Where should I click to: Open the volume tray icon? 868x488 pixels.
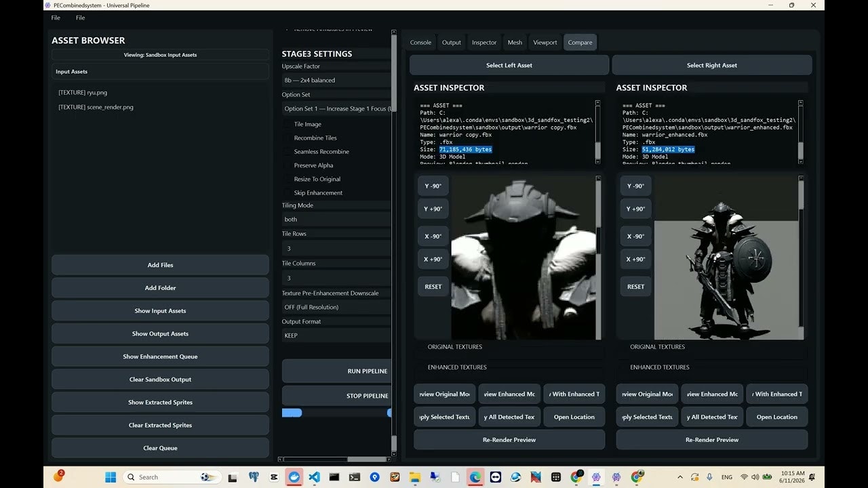755,477
